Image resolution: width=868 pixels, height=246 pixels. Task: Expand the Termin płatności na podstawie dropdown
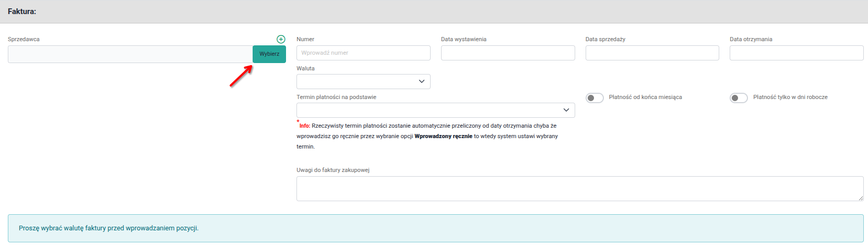(435, 110)
